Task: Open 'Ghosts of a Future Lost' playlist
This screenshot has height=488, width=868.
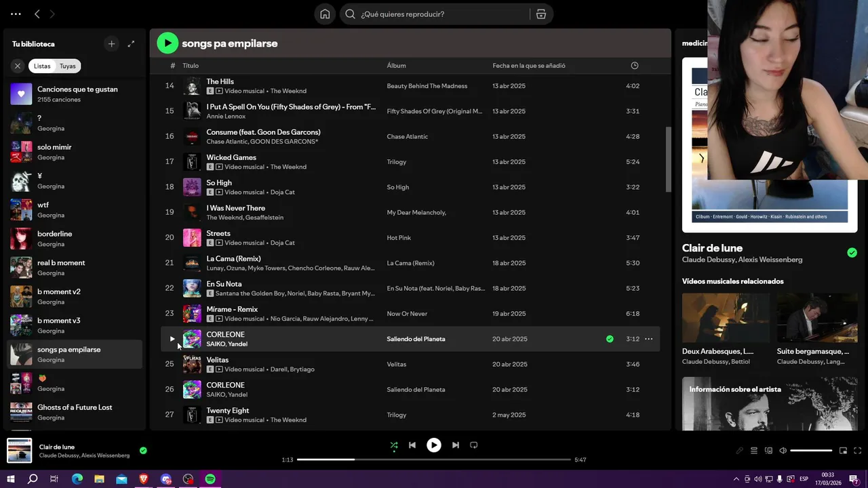Action: 75,412
